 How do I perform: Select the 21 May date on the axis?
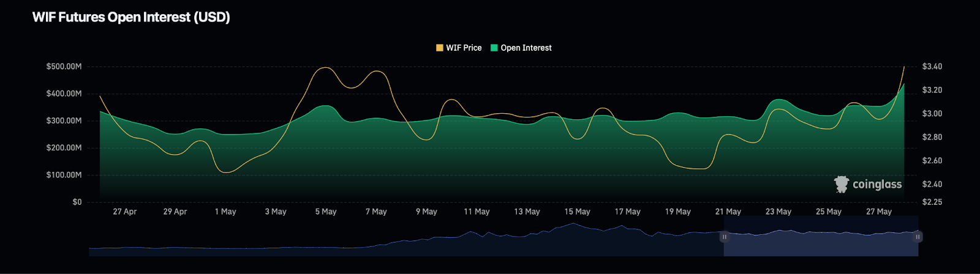click(728, 212)
